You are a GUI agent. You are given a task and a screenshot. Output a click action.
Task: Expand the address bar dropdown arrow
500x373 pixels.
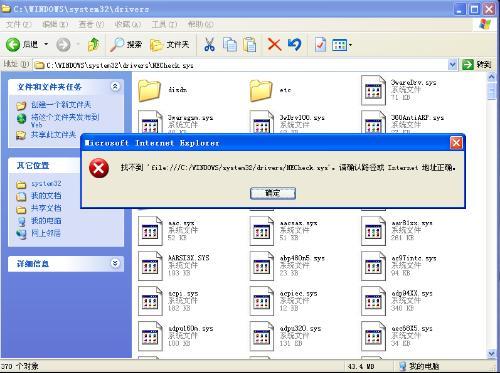[x=452, y=65]
